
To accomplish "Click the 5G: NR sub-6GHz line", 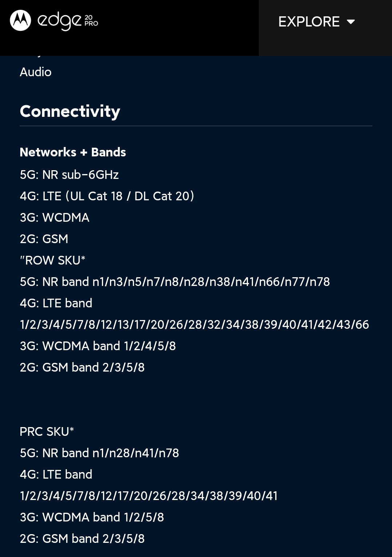I will click(69, 175).
